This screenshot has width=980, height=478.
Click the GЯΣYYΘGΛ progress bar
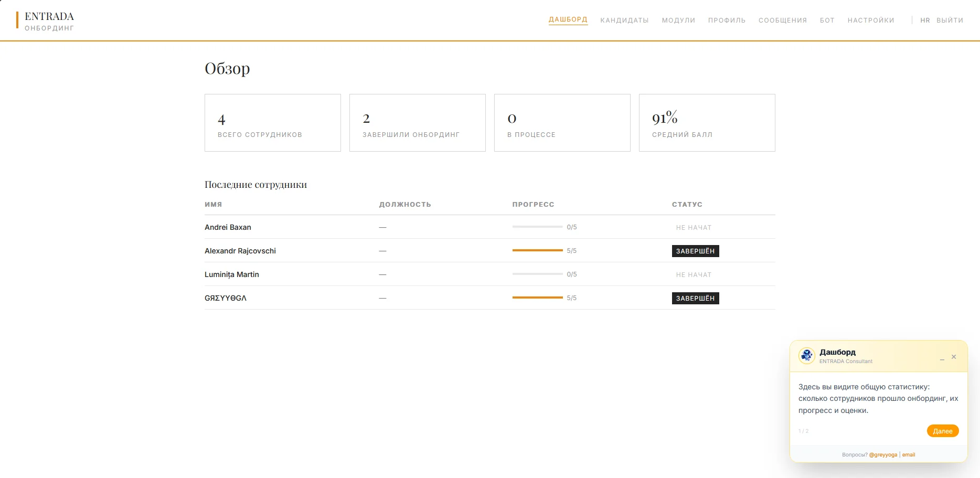(x=537, y=298)
